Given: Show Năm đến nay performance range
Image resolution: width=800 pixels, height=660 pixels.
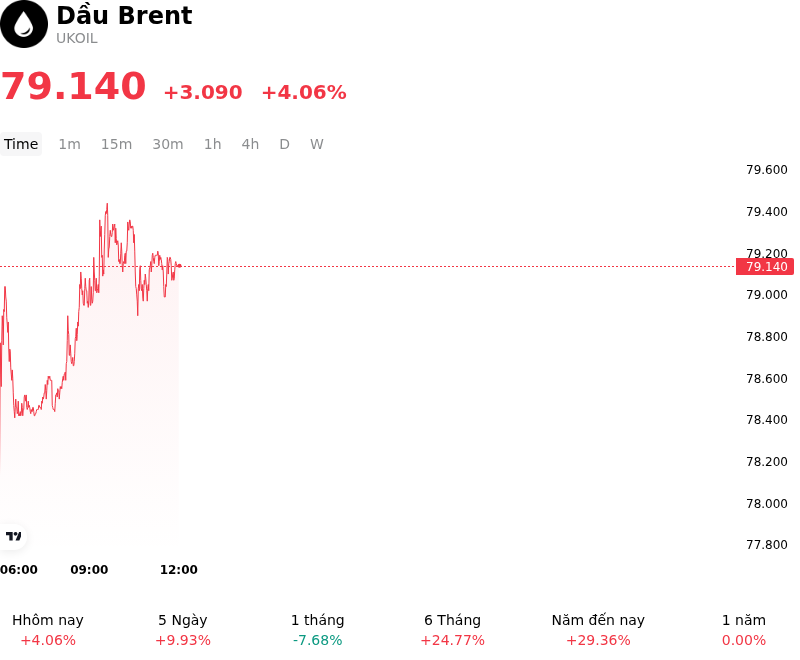Looking at the screenshot, I should click(x=598, y=630).
